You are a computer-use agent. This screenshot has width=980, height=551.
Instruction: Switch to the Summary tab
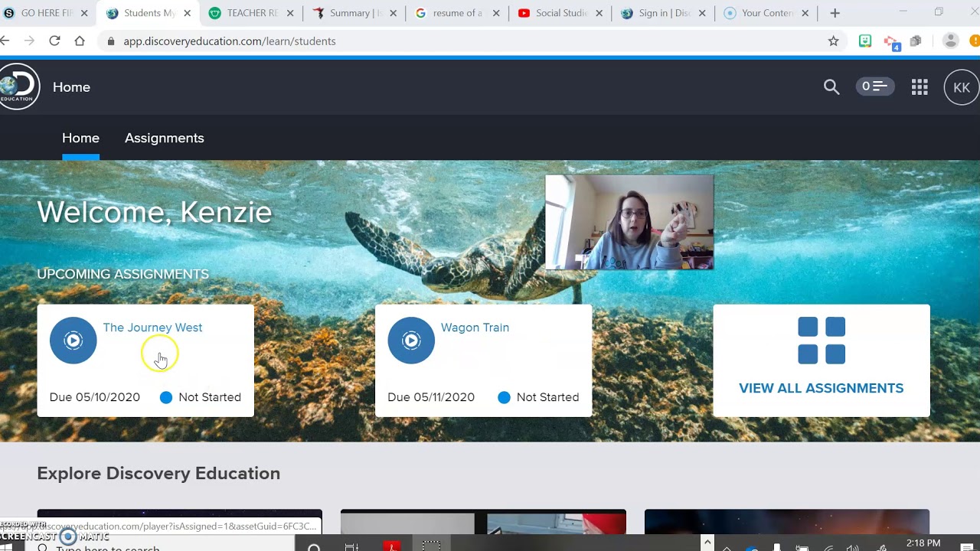click(354, 13)
